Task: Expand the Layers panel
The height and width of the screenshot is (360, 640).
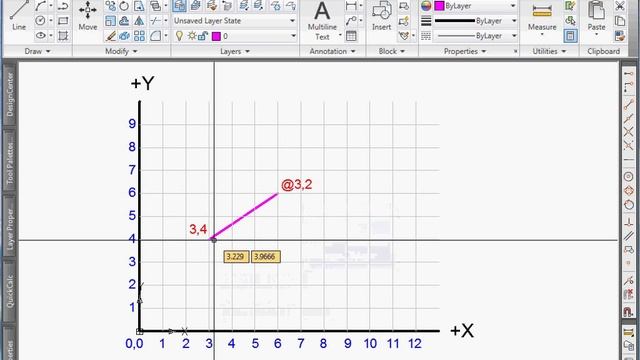Action: tap(235, 51)
